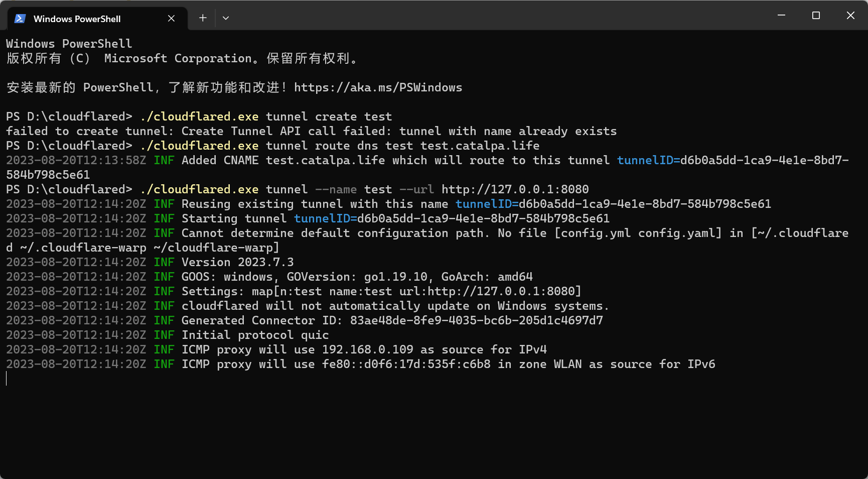This screenshot has width=868, height=479.
Task: Maximize the terminal window
Action: click(816, 16)
